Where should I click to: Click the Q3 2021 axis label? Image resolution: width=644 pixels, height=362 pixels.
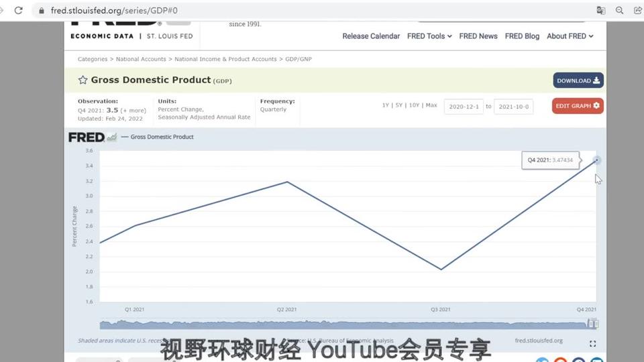441,310
